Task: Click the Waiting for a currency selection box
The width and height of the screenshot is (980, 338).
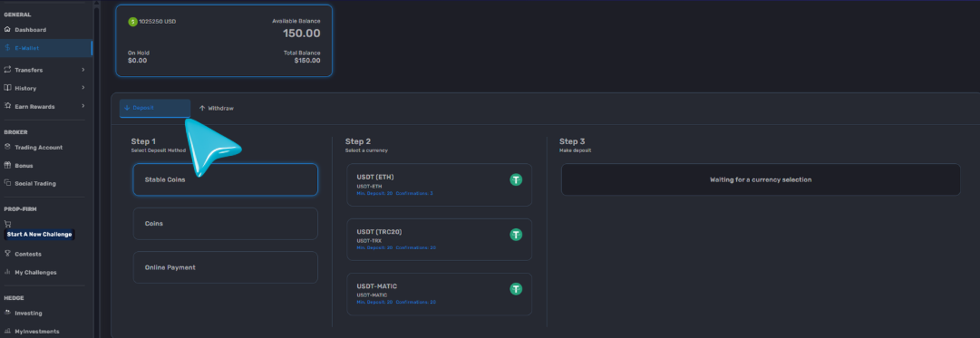Action: 761,179
